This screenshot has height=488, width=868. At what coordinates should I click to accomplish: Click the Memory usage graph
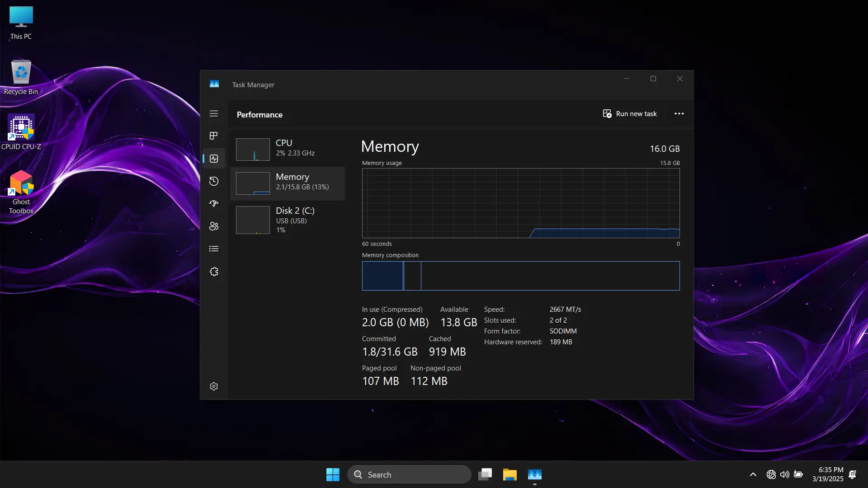[521, 203]
